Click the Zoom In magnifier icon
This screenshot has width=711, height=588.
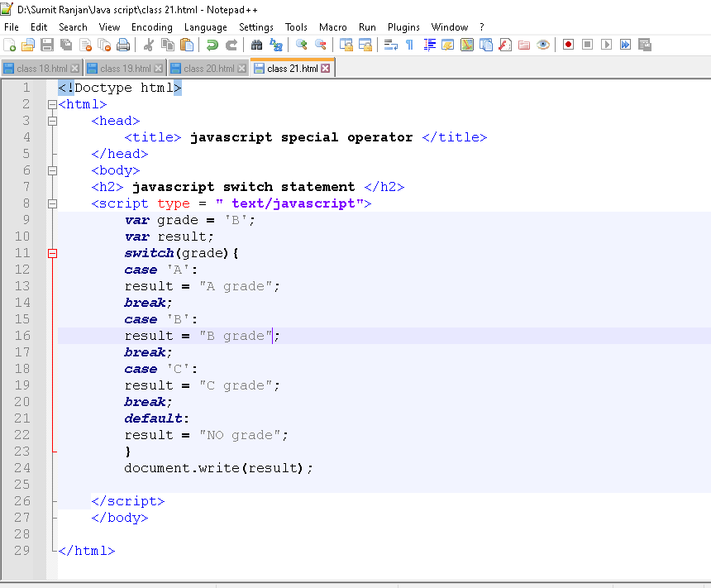[302, 45]
